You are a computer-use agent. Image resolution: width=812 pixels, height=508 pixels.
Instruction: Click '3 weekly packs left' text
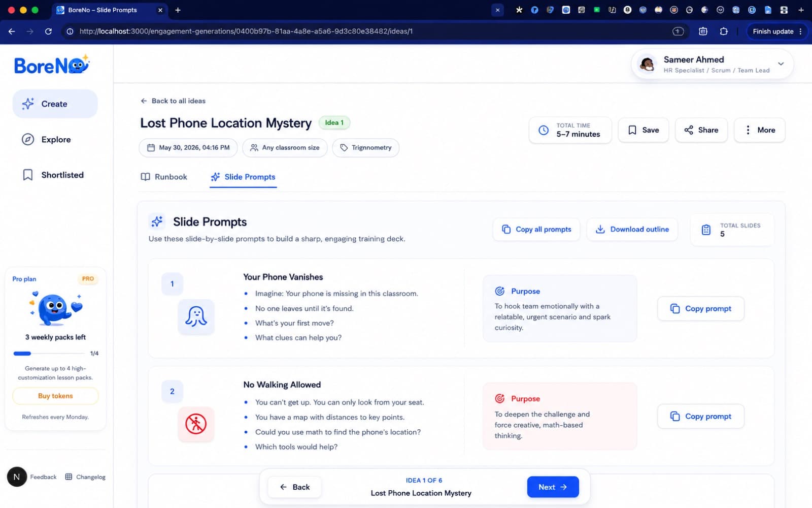[x=55, y=337]
